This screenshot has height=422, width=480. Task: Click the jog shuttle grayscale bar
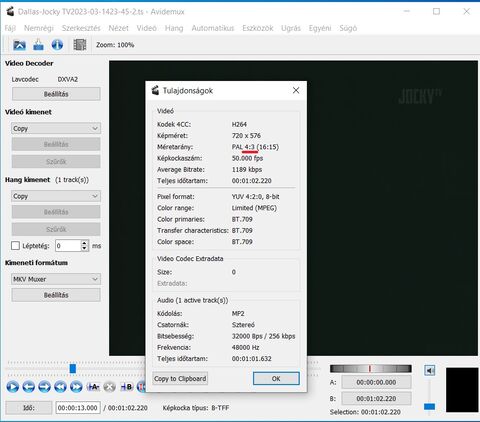click(x=371, y=368)
